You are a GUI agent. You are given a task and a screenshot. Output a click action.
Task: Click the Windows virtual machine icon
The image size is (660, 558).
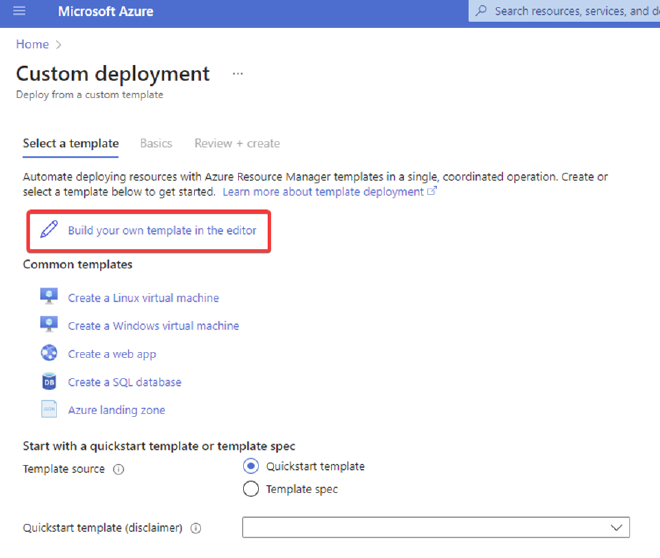tap(49, 324)
